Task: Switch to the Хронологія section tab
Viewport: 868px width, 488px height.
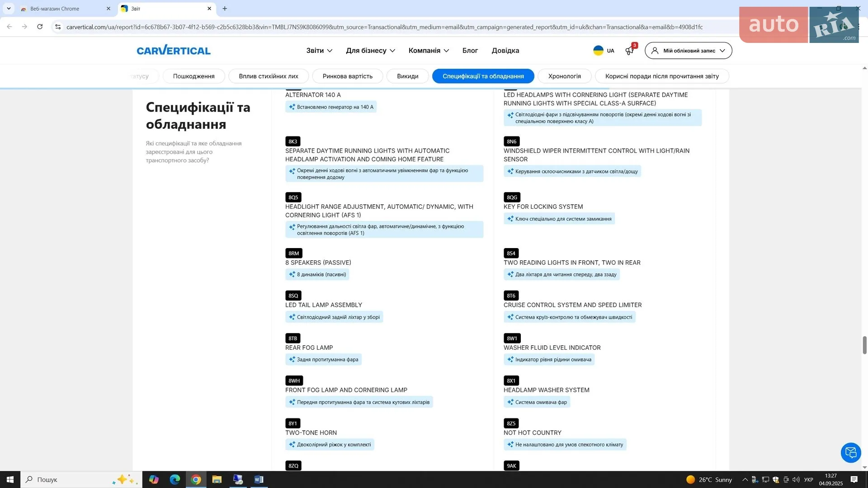Action: [564, 76]
